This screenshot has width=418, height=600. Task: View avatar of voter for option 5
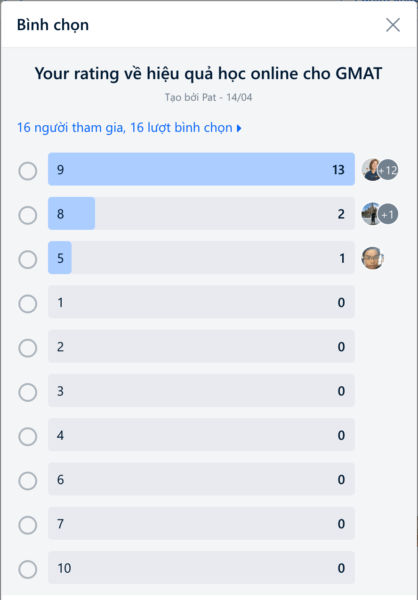(372, 258)
